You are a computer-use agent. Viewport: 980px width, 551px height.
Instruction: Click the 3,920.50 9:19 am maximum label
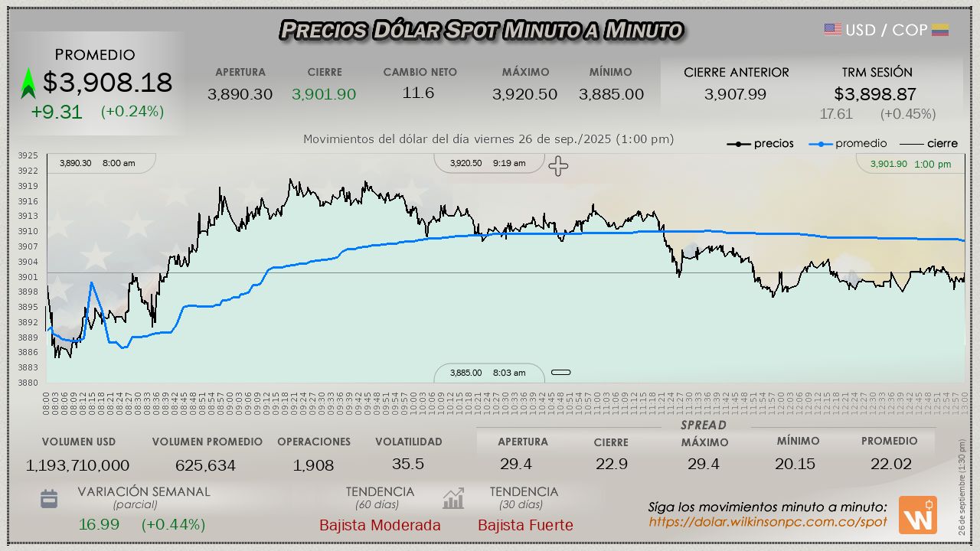pyautogui.click(x=488, y=163)
